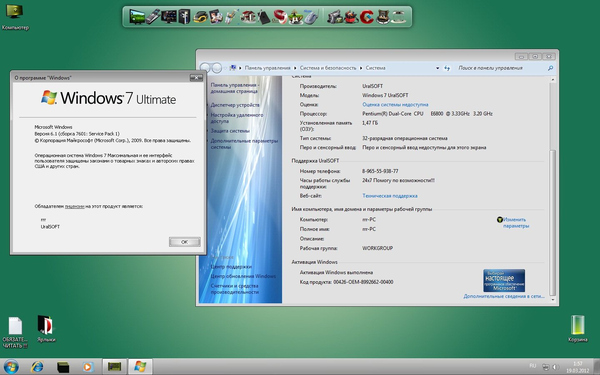Click the лицензии link in the About Windows dialog
Viewport: 600px width, 375px height.
pos(74,206)
